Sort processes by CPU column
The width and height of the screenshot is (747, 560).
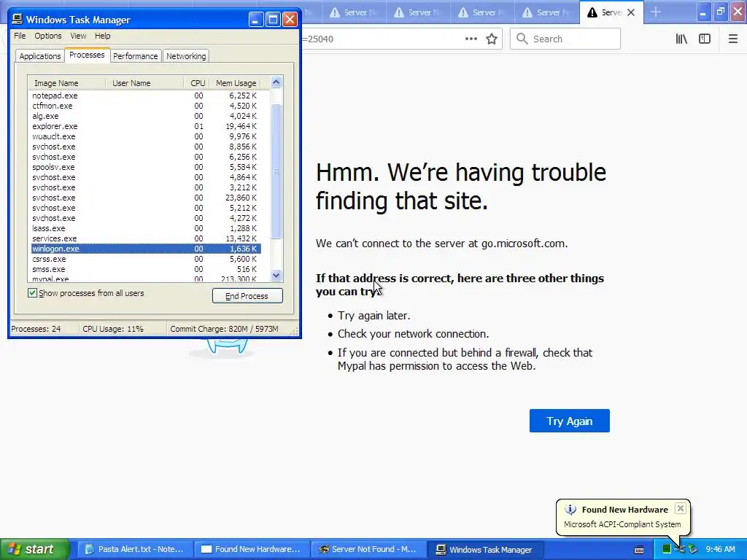coord(197,83)
